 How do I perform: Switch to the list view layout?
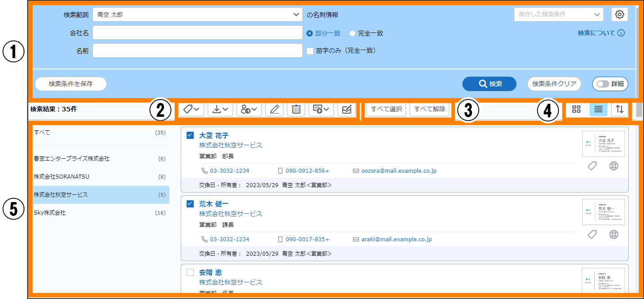[x=598, y=109]
